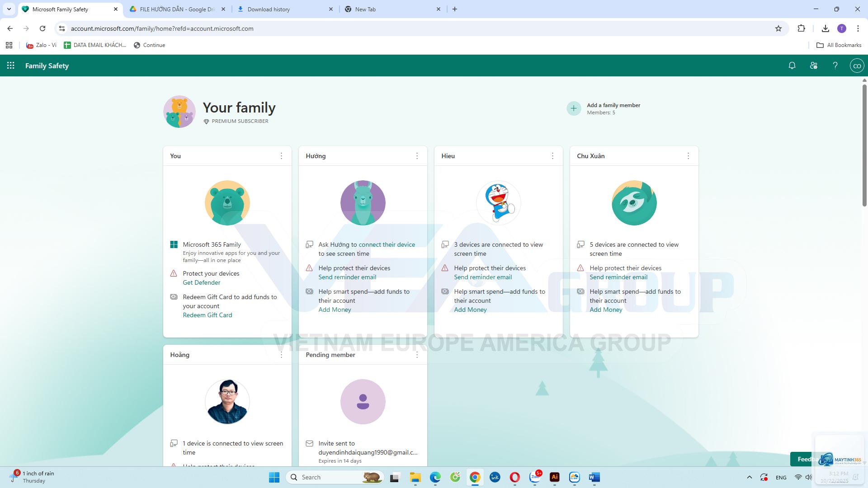Bookmark this page with the star

point(778,28)
